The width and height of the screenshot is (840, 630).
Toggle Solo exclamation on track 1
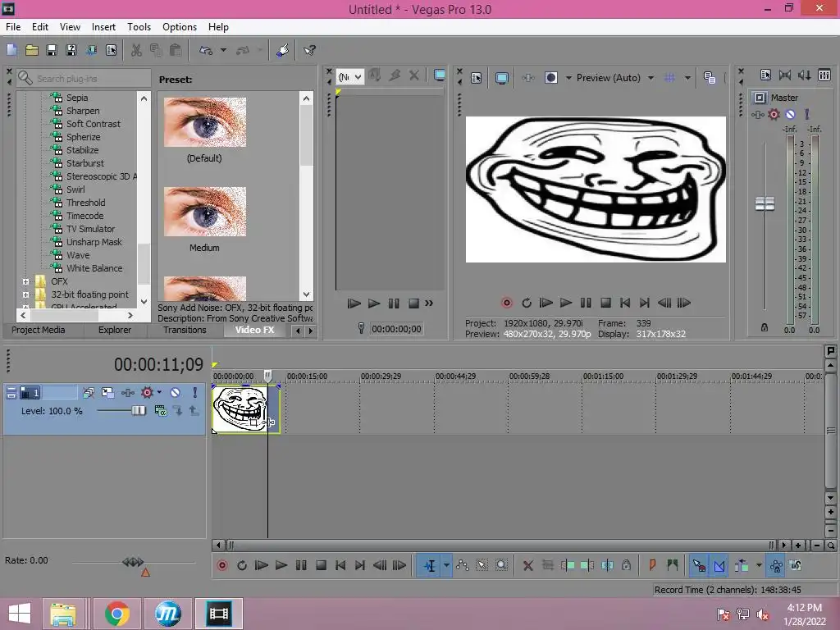point(195,393)
